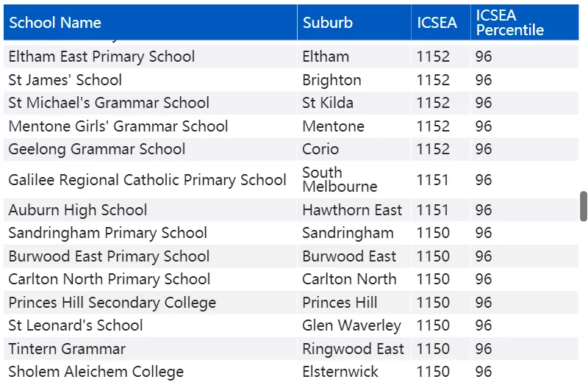Click Burwood East Primary School name
Image resolution: width=588 pixels, height=382 pixels.
click(109, 256)
